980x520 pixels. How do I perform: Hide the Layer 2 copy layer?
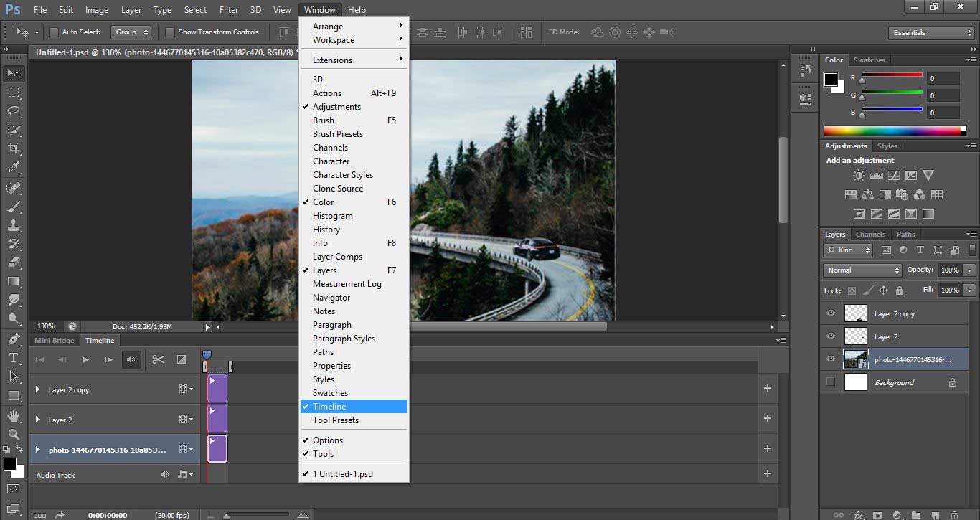[831, 313]
